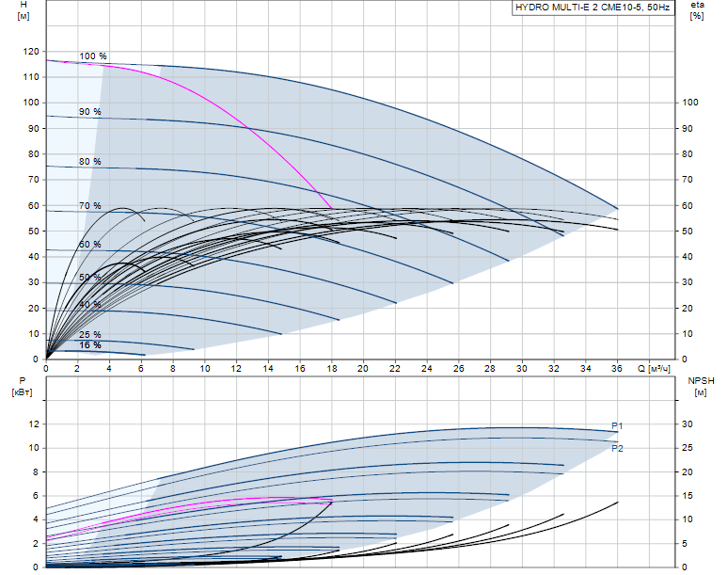Select the 50 % speed curve label
The width and height of the screenshot is (728, 575).
coord(90,278)
